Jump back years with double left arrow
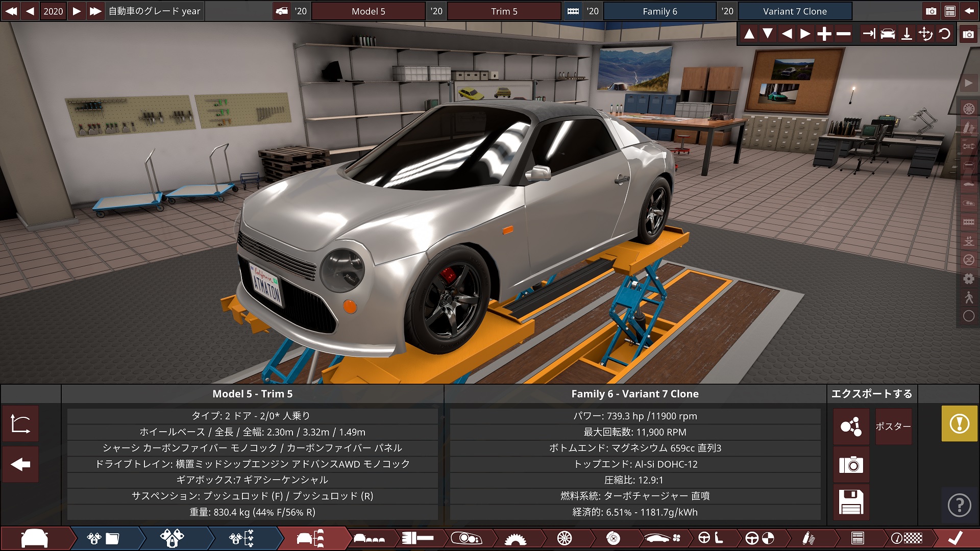Screen dimensions: 980x551 11,11
